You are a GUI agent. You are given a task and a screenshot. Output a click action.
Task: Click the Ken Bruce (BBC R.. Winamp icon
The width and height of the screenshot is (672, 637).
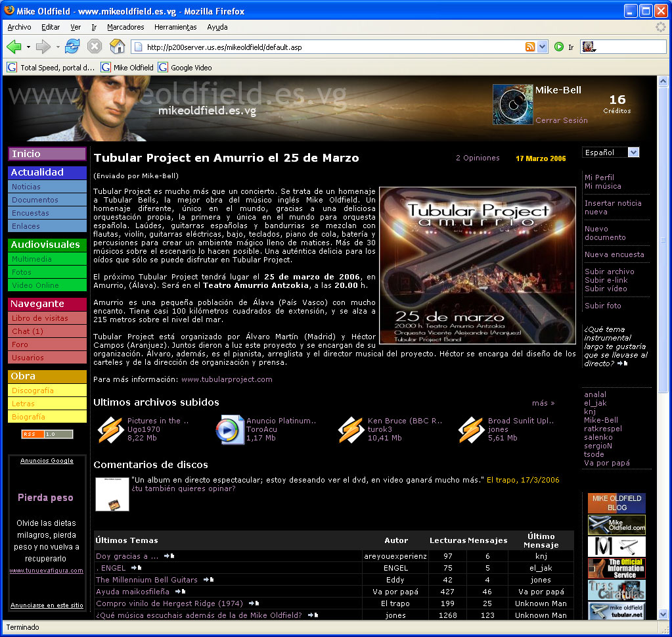[x=351, y=429]
